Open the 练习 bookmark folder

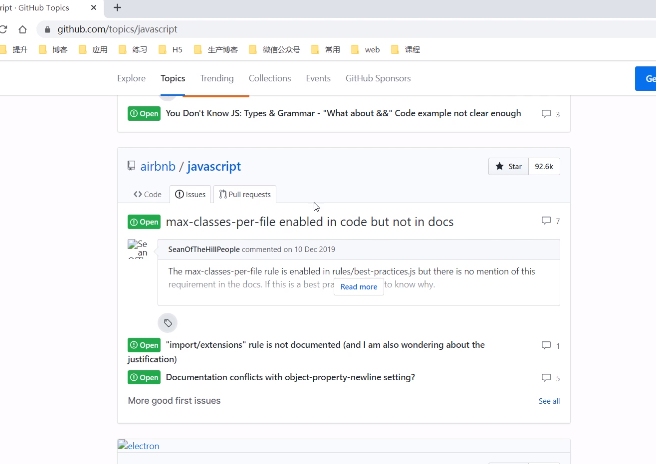pos(133,50)
